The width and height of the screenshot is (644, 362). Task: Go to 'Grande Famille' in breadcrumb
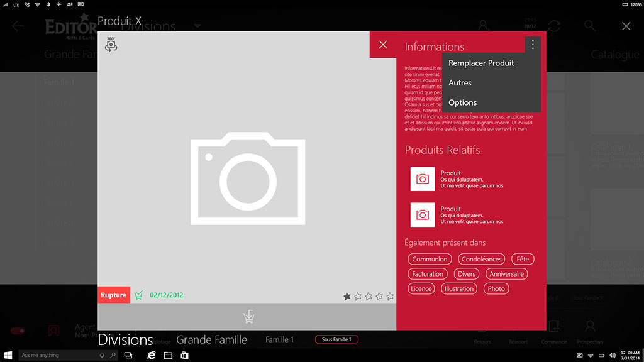pos(211,339)
